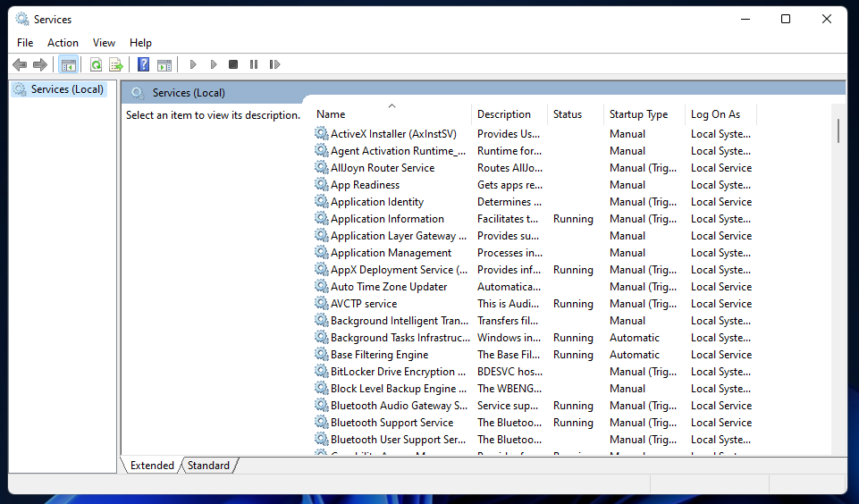
Task: Open the Help question-mark icon
Action: (143, 64)
